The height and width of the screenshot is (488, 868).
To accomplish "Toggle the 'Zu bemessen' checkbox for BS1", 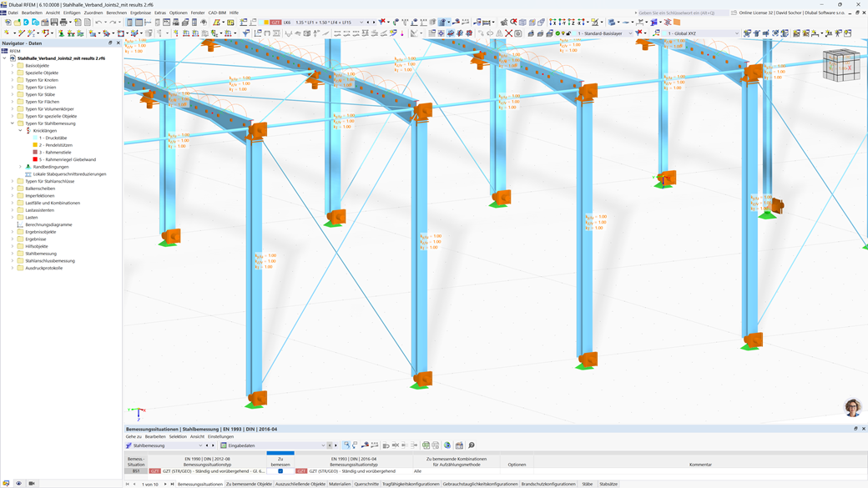I will (x=280, y=470).
